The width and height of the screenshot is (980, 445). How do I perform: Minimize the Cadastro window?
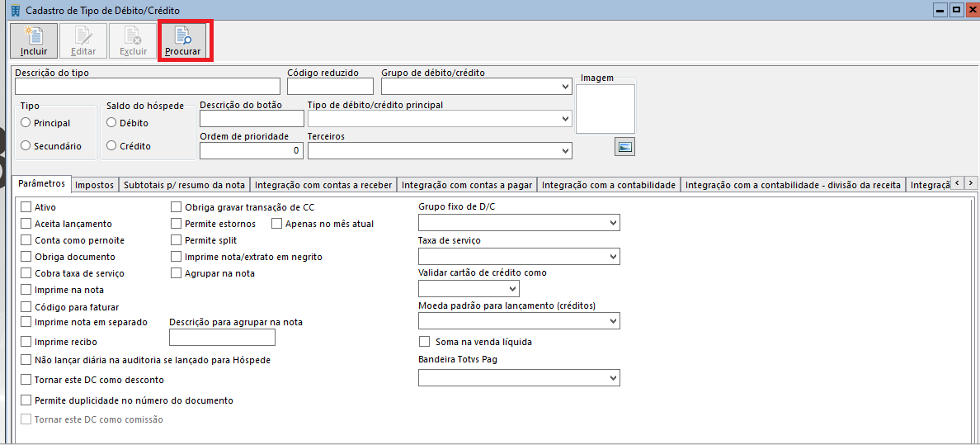(x=940, y=10)
